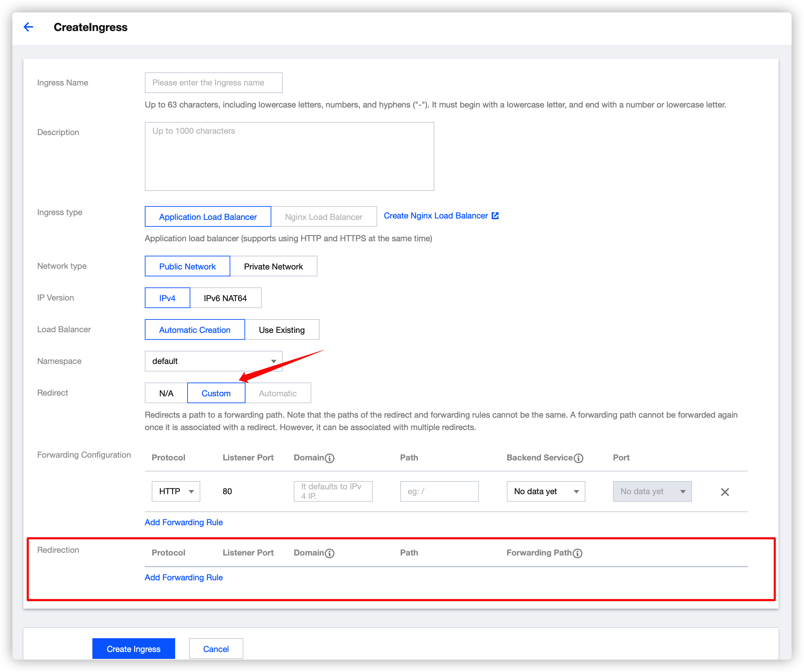Click the Domain info icon in Redirection section
This screenshot has height=672, width=804.
point(330,553)
